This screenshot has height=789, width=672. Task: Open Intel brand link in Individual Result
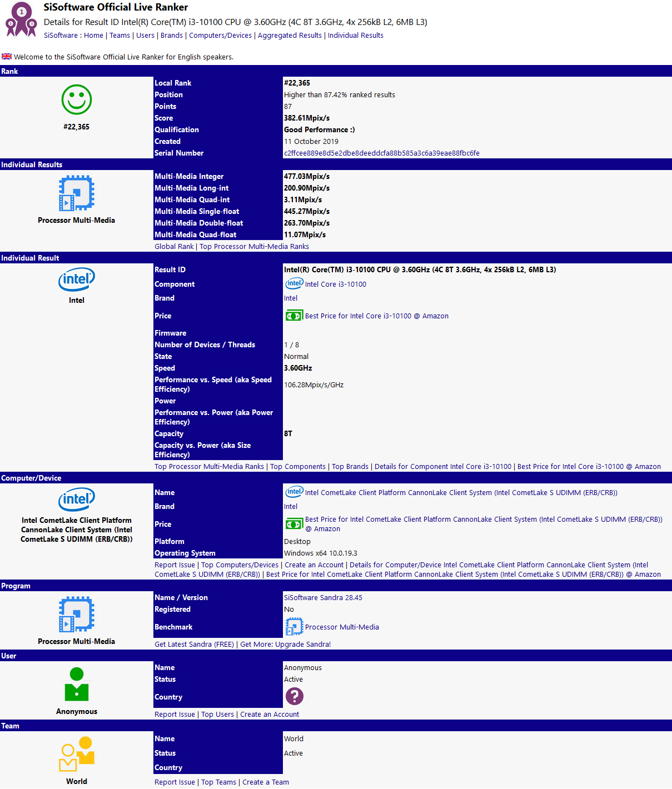click(291, 298)
